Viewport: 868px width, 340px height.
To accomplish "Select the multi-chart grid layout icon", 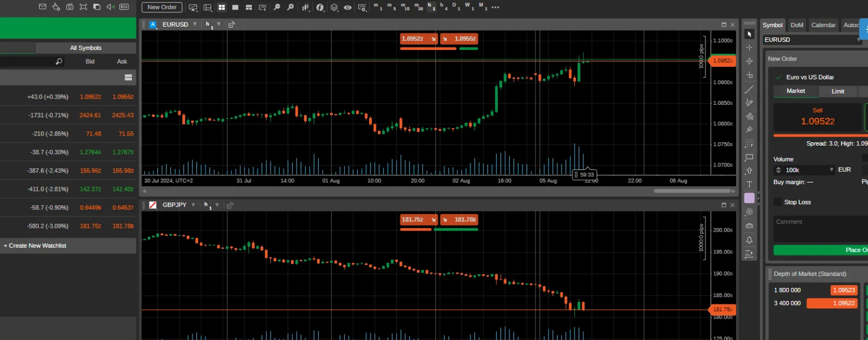I will 221,7.
